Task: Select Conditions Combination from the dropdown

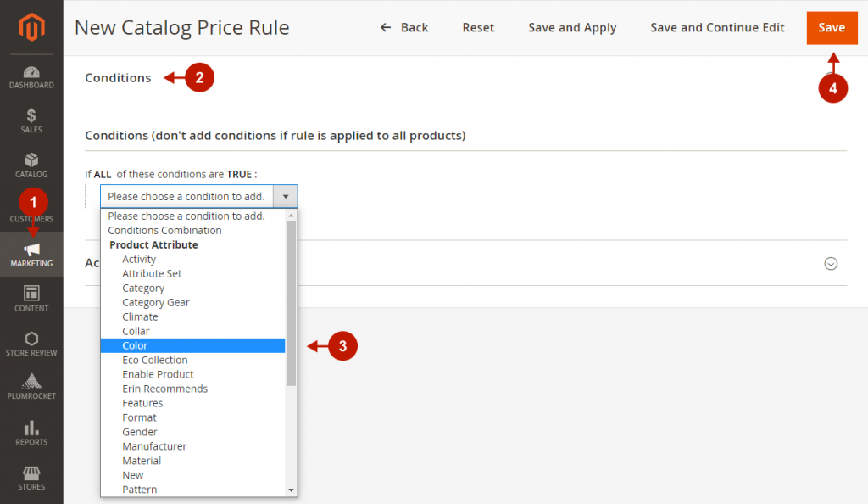Action: (164, 230)
